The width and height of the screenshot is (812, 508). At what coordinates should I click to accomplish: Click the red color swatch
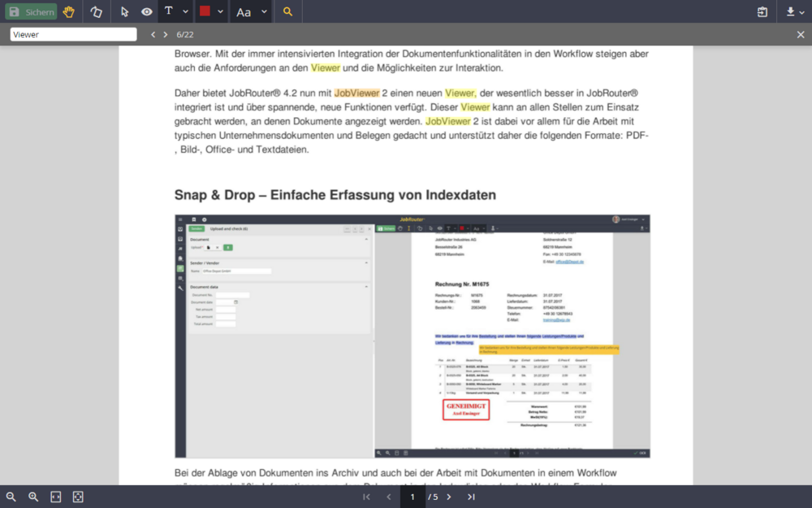(205, 11)
